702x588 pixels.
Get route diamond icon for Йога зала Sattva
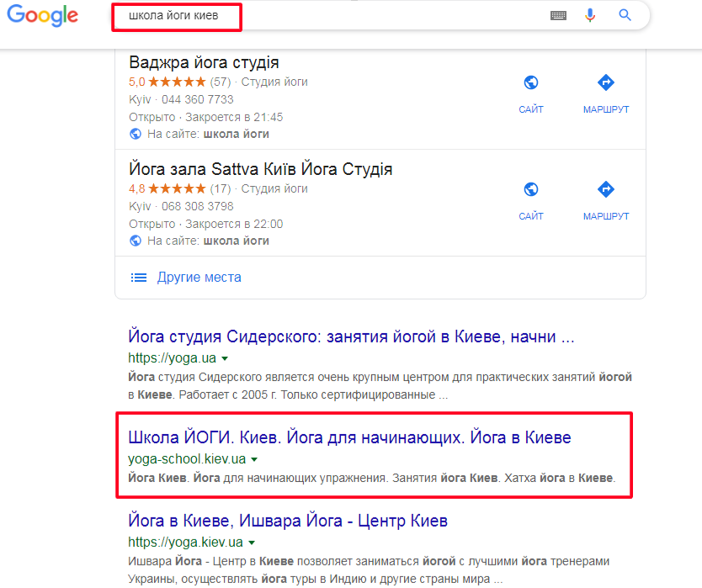click(606, 189)
